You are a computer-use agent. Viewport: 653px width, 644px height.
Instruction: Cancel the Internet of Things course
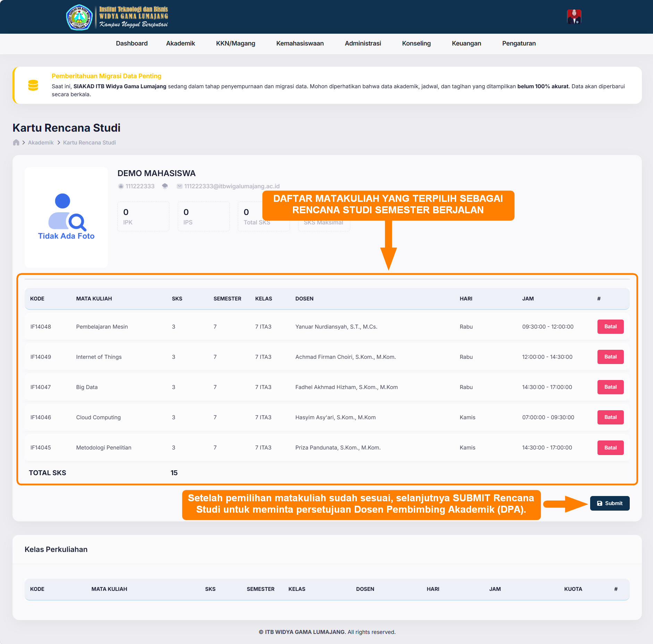pos(610,357)
